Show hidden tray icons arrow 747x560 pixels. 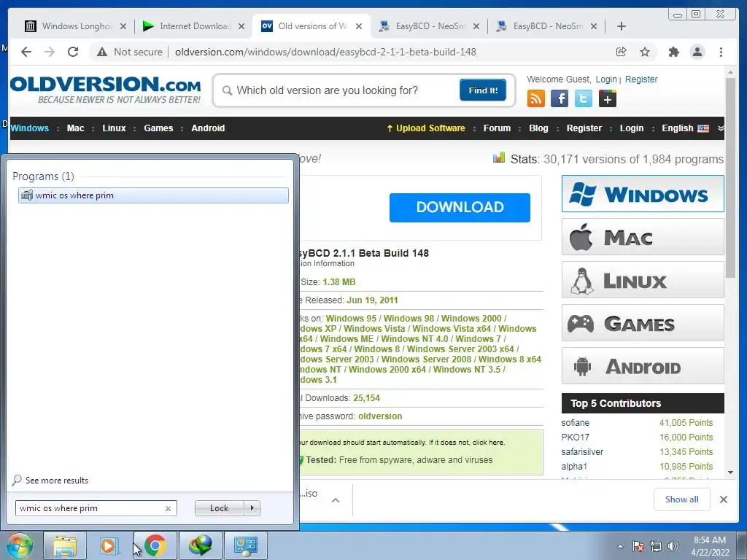tap(620, 546)
